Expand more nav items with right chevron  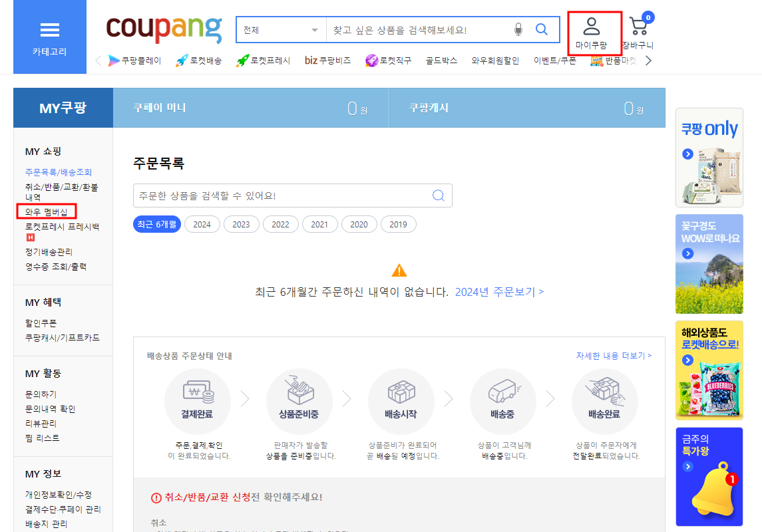click(x=648, y=60)
